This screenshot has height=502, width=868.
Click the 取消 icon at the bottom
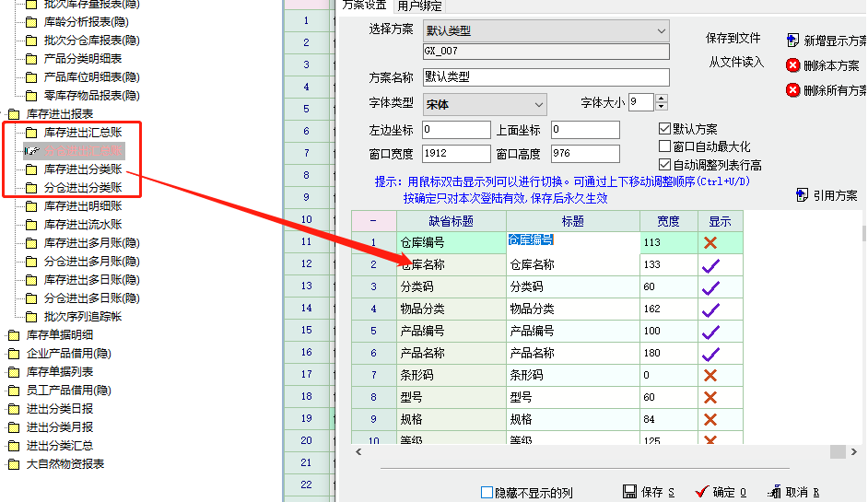(x=775, y=492)
